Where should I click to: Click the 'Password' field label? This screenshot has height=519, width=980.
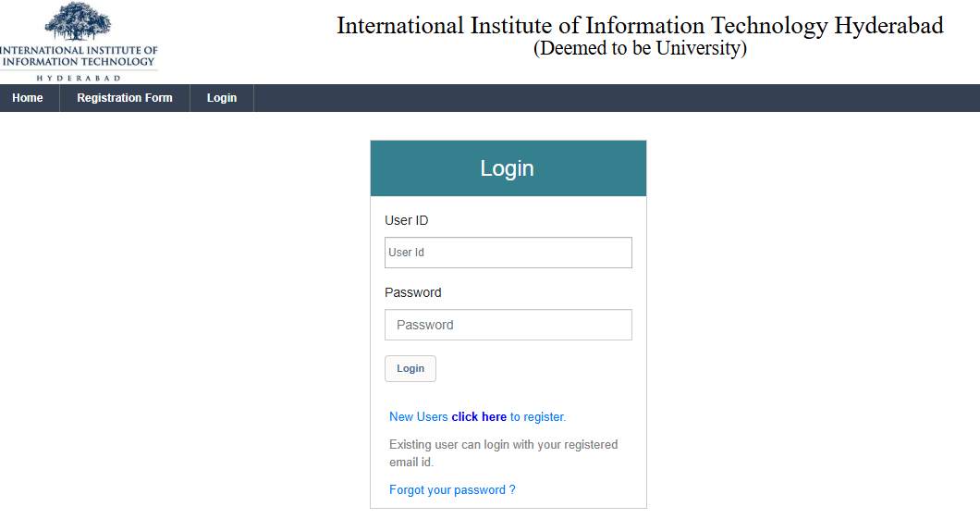click(x=412, y=292)
